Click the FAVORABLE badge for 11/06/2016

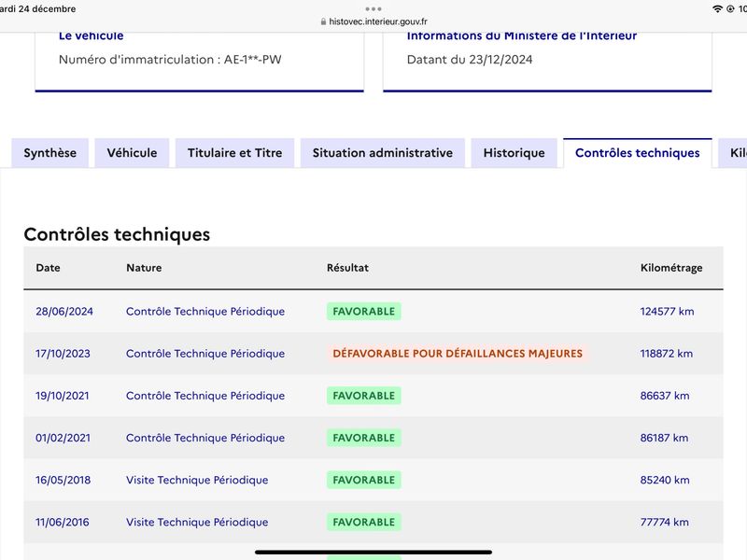(x=364, y=522)
